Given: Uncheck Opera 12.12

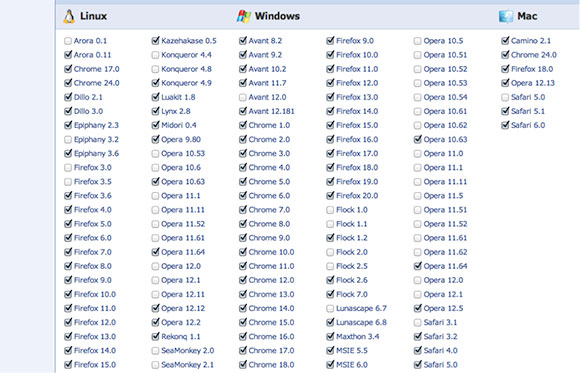Looking at the screenshot, I should (155, 308).
